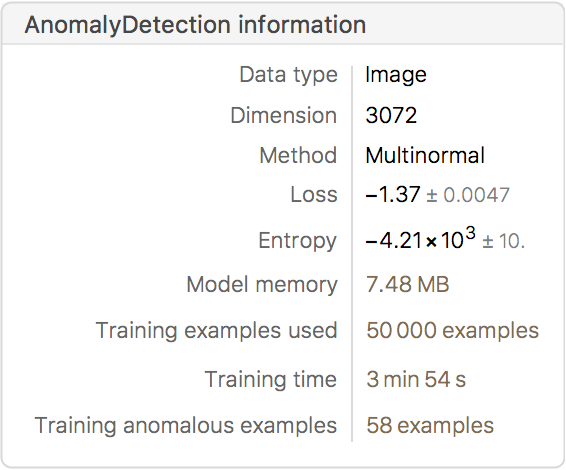Click the AnomalyDetection information panel title
Viewport: 566px width, 470px height.
point(195,25)
